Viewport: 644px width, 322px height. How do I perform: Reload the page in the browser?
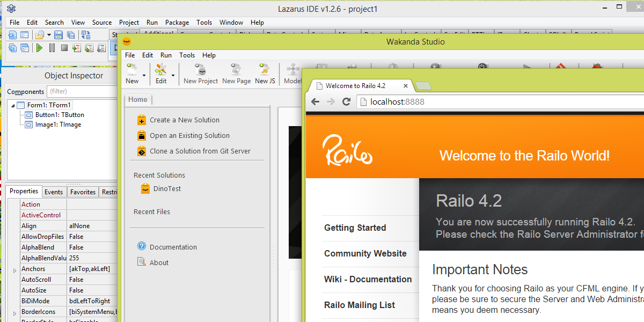click(347, 102)
